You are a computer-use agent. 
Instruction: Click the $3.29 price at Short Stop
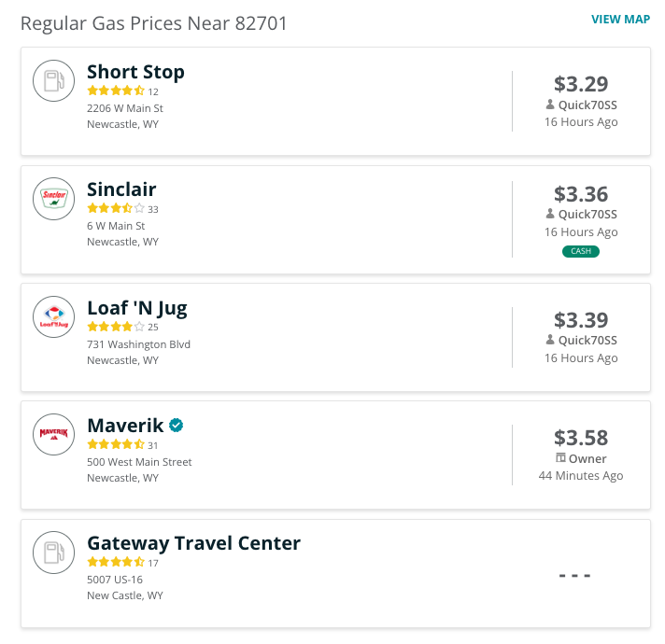(x=581, y=84)
